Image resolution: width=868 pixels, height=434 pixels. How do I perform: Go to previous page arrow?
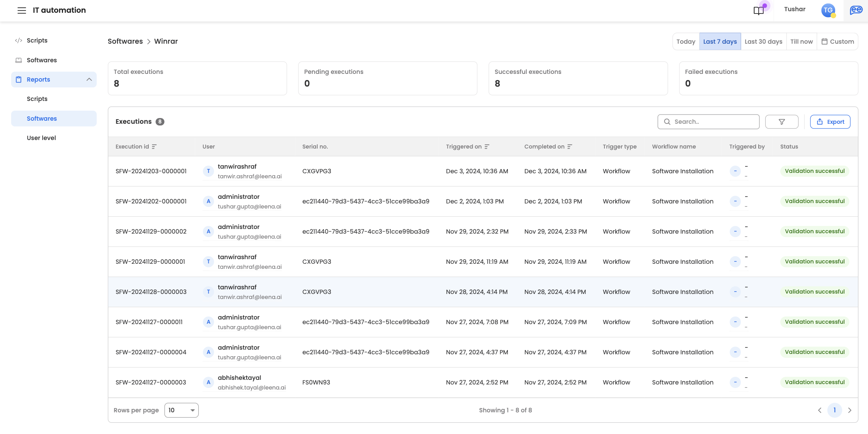pos(820,410)
